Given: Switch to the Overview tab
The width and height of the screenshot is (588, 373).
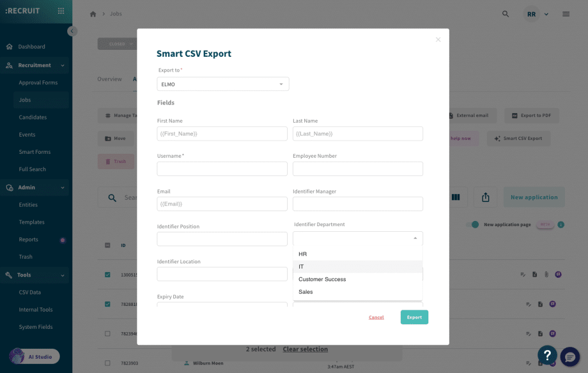Looking at the screenshot, I should click(110, 79).
